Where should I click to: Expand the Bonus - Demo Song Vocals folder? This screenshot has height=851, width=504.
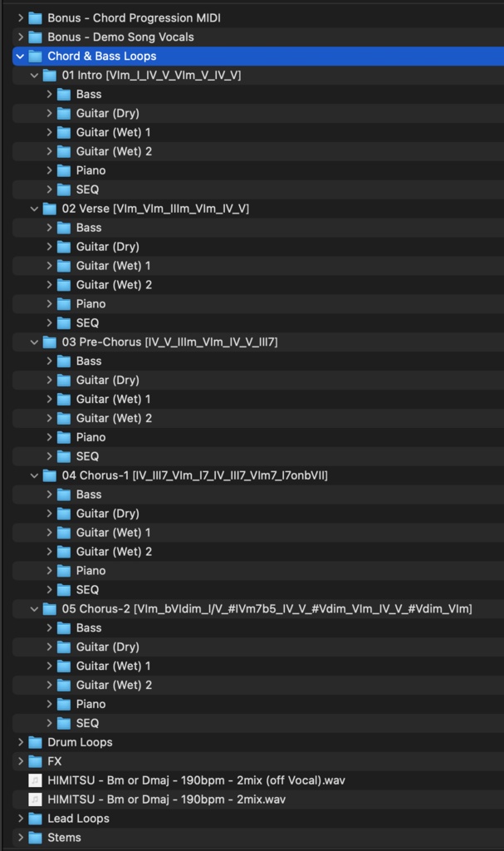point(21,37)
